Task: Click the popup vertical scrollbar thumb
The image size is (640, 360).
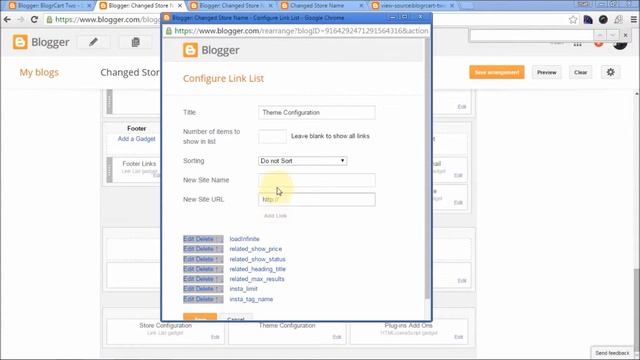Action: coord(427,168)
